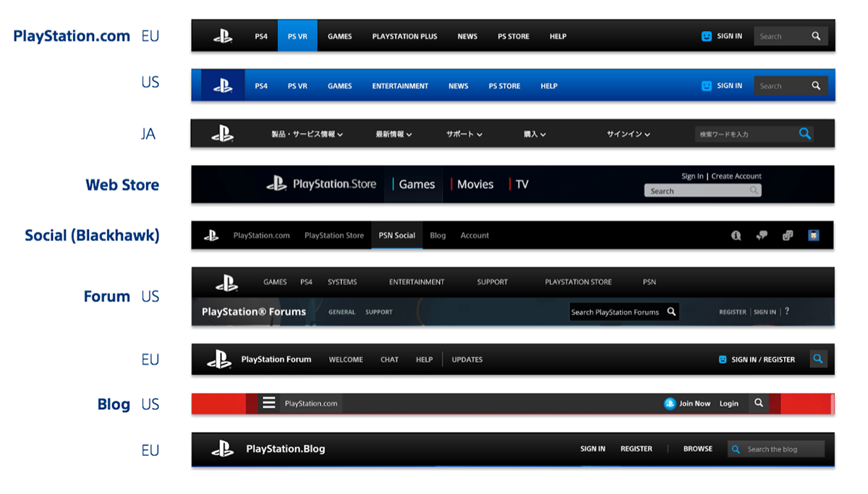Open PLAYSTATION PLUS in the EU bar

click(x=405, y=37)
